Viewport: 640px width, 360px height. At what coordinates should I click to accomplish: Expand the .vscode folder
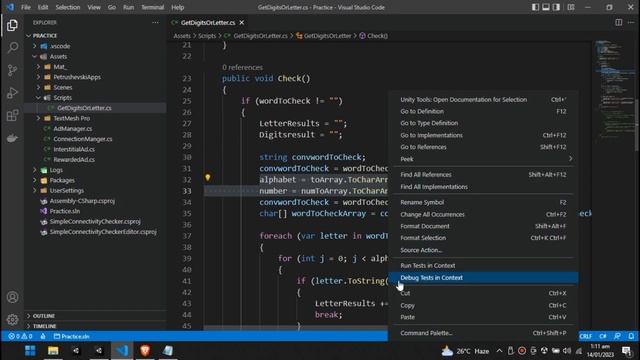pyautogui.click(x=35, y=46)
